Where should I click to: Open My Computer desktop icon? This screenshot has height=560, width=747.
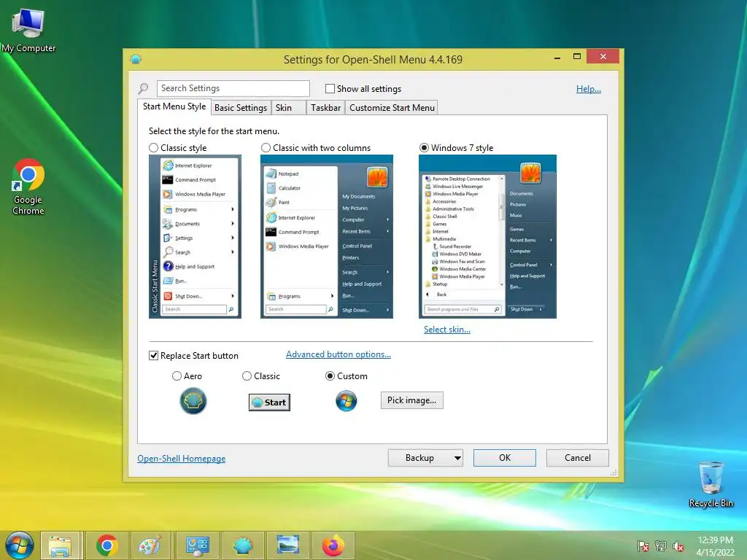pos(28,29)
